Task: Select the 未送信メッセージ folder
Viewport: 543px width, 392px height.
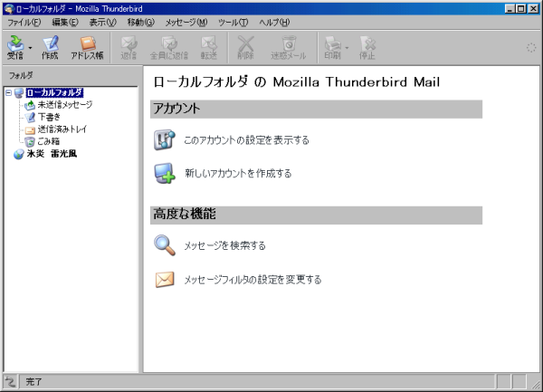Action: pyautogui.click(x=65, y=105)
